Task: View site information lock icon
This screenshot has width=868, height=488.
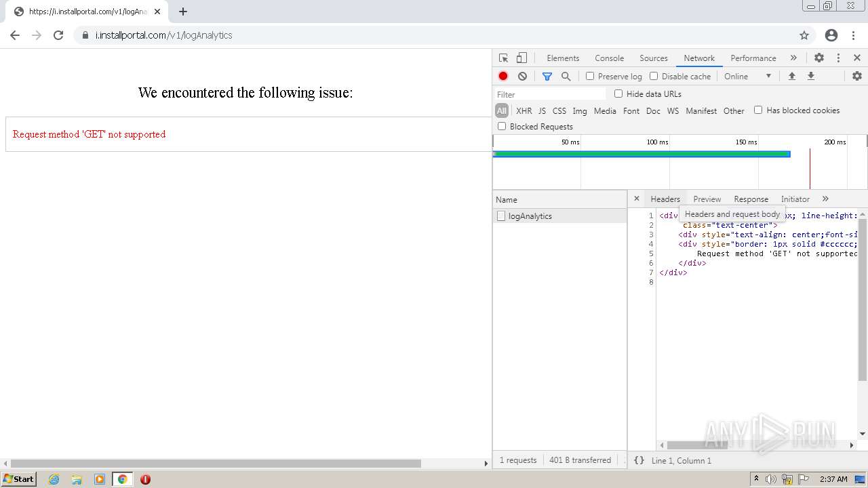Action: [85, 35]
